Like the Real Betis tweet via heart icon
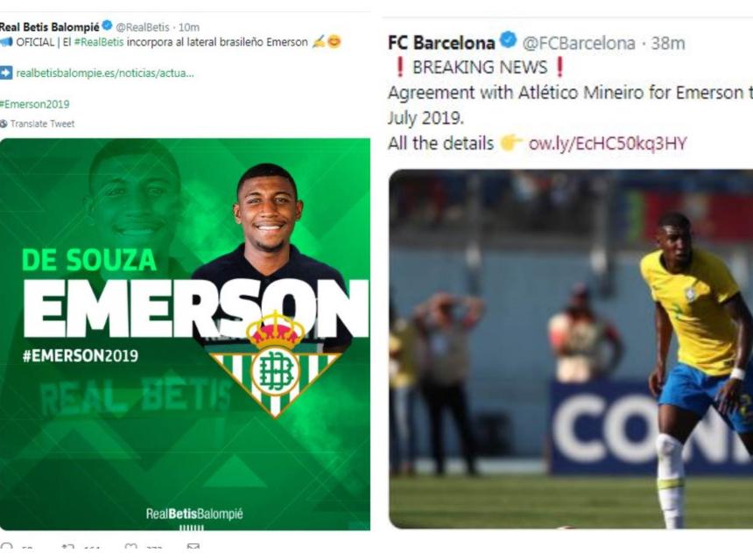 click(x=130, y=546)
